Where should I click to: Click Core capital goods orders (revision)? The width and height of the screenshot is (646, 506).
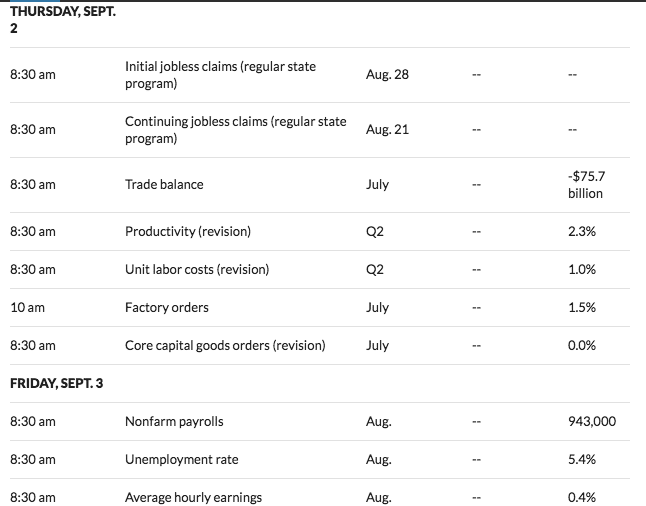pos(225,345)
